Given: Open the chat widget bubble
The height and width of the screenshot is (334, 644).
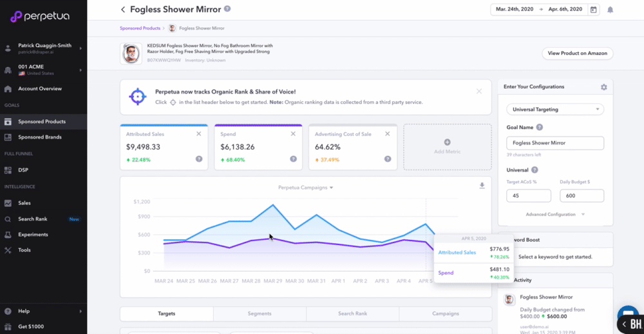Looking at the screenshot, I should pyautogui.click(x=627, y=315).
